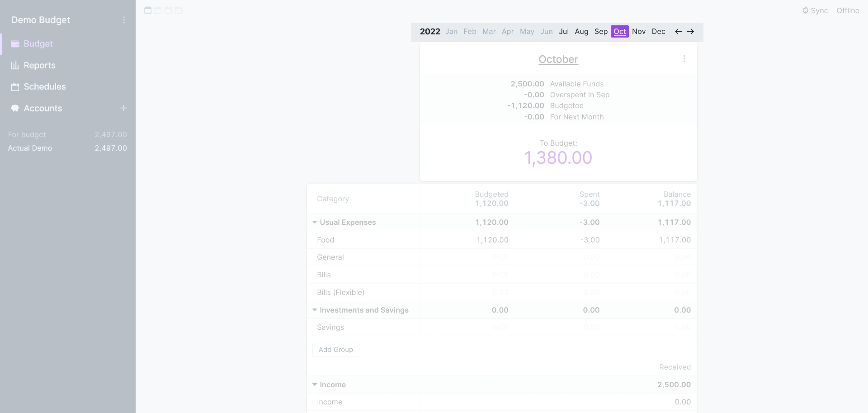This screenshot has height=413, width=868.
Task: Go to previous month with left arrow
Action: click(x=678, y=32)
